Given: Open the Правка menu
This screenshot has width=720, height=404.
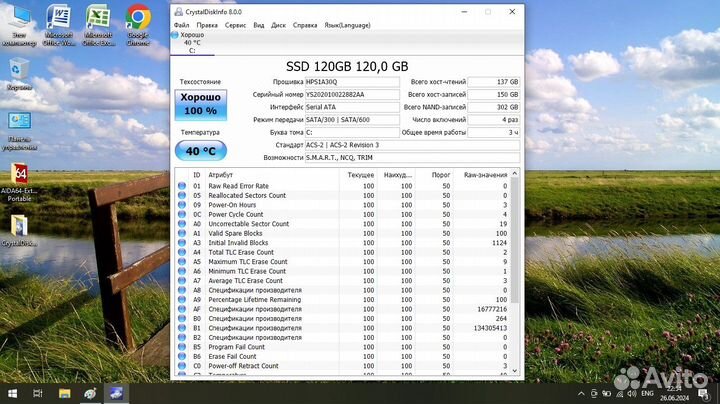Looking at the screenshot, I should point(207,25).
